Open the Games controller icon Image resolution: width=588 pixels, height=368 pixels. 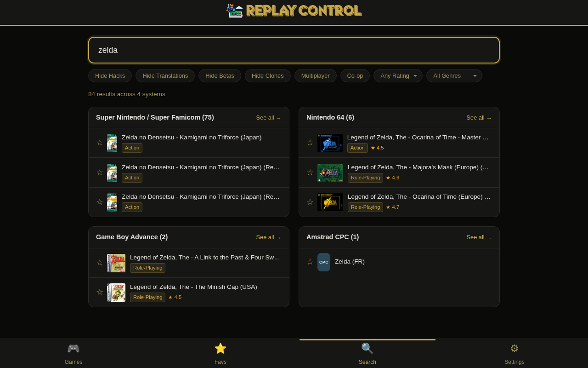tap(73, 349)
